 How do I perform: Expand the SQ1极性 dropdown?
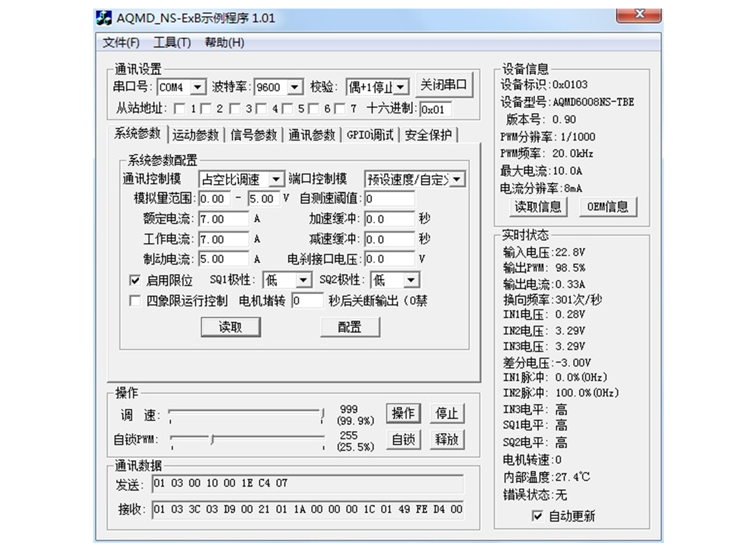[x=303, y=280]
